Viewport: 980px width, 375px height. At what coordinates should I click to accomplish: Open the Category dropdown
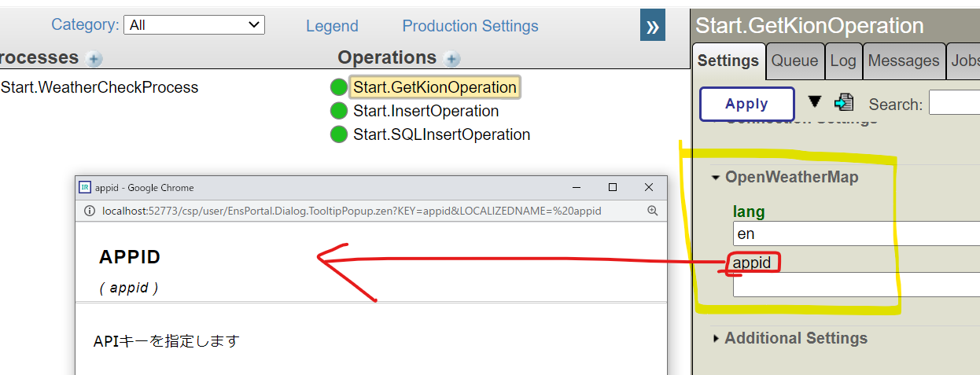(x=194, y=25)
